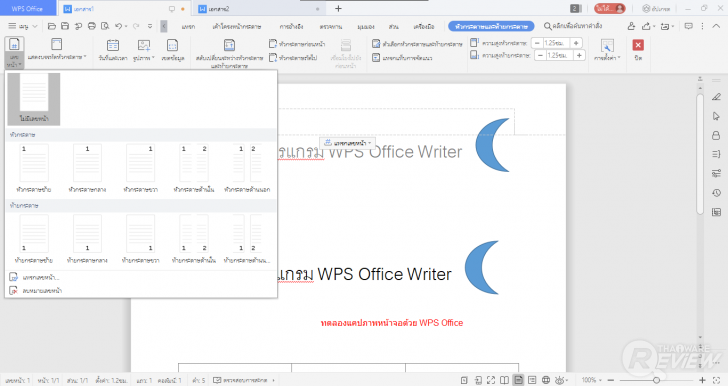728x386 pixels.
Task: Open the quick access toolbar customize arrow
Action: [x=150, y=26]
